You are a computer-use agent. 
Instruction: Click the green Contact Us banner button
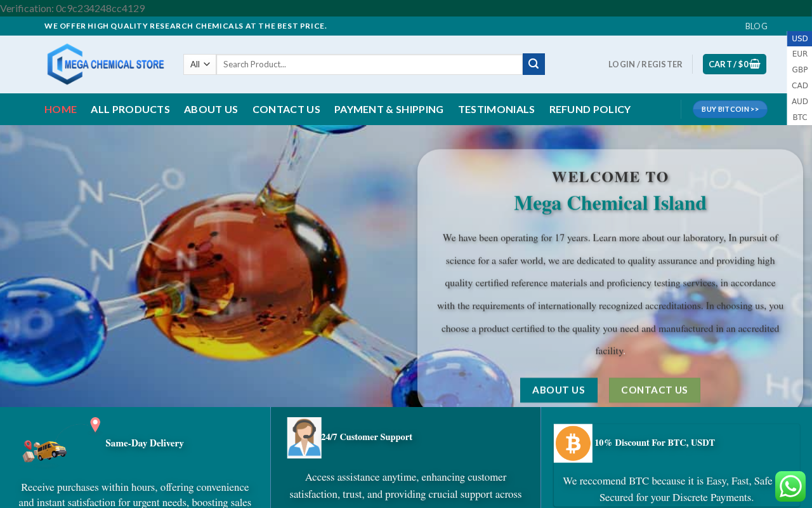(x=655, y=390)
